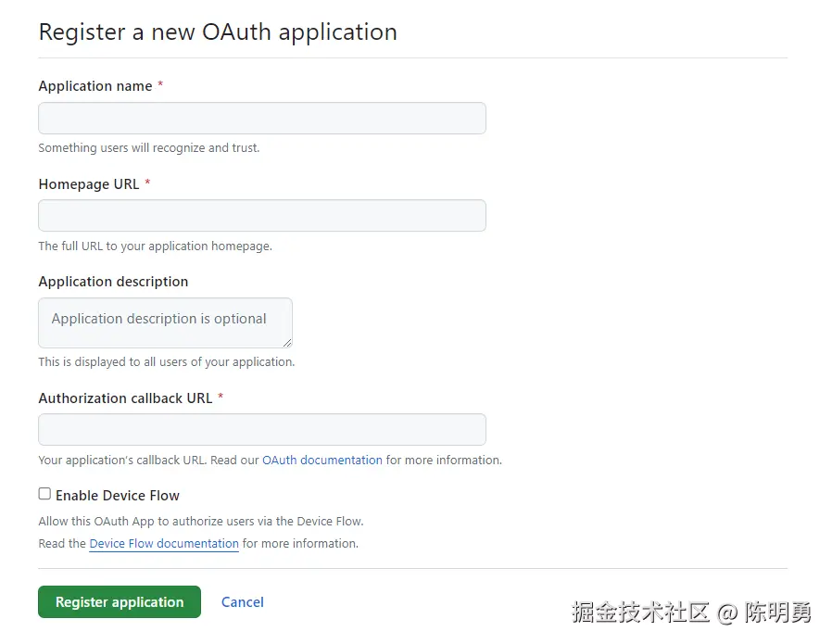Focus the Homepage URL text box
Screen dimensions: 832x644
(x=262, y=215)
